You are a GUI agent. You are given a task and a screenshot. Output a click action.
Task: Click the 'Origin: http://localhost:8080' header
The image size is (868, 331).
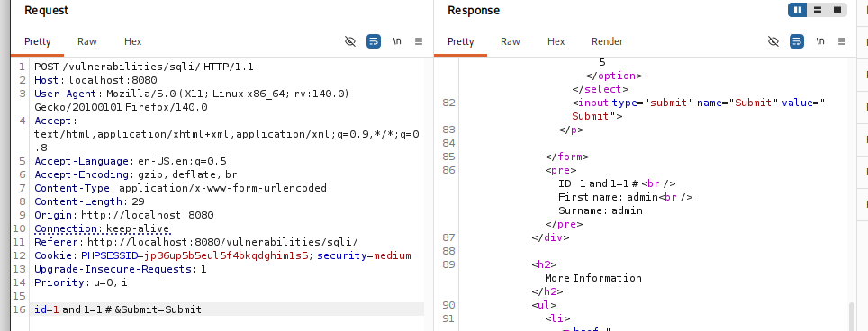[124, 215]
